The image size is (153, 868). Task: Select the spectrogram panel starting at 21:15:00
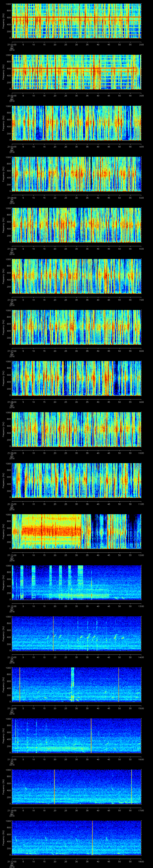click(x=77, y=736)
